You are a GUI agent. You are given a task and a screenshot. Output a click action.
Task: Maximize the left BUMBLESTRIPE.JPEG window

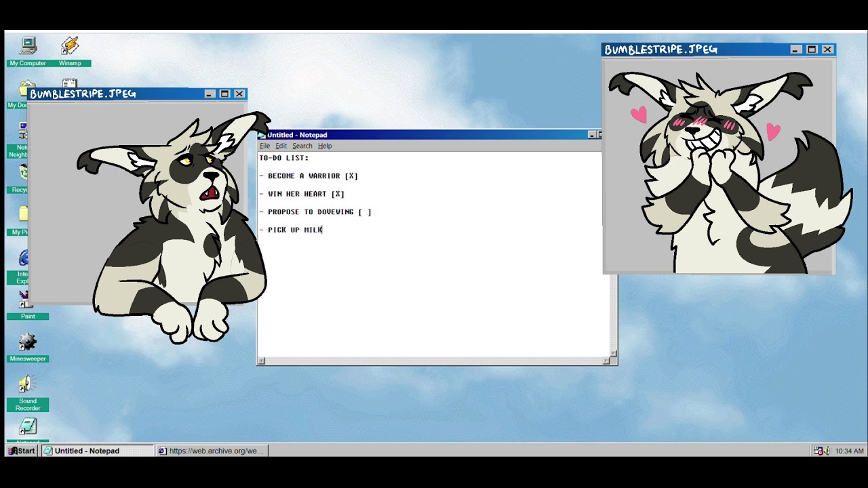coord(224,94)
